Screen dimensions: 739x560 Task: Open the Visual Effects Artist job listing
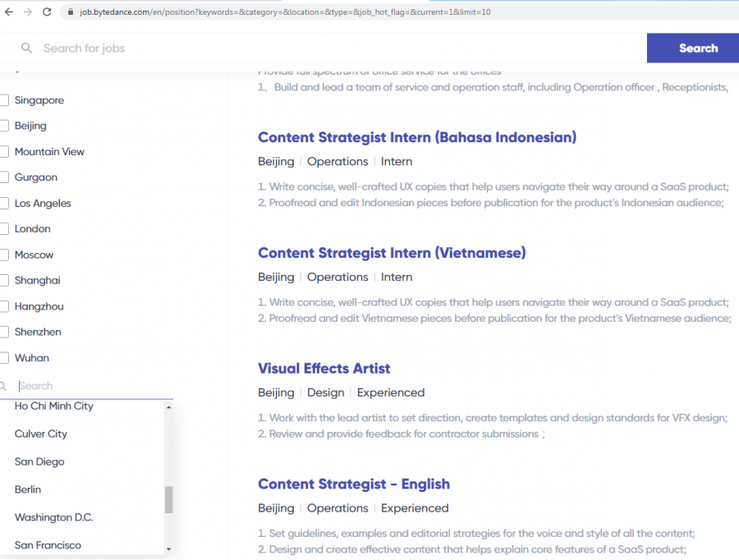(324, 369)
